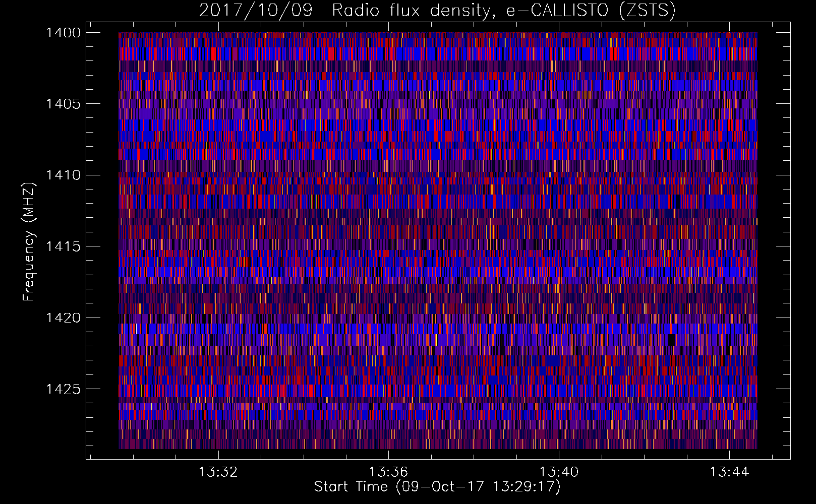816x504 pixels.
Task: Click the 1405 frequency axis label
Action: point(63,104)
